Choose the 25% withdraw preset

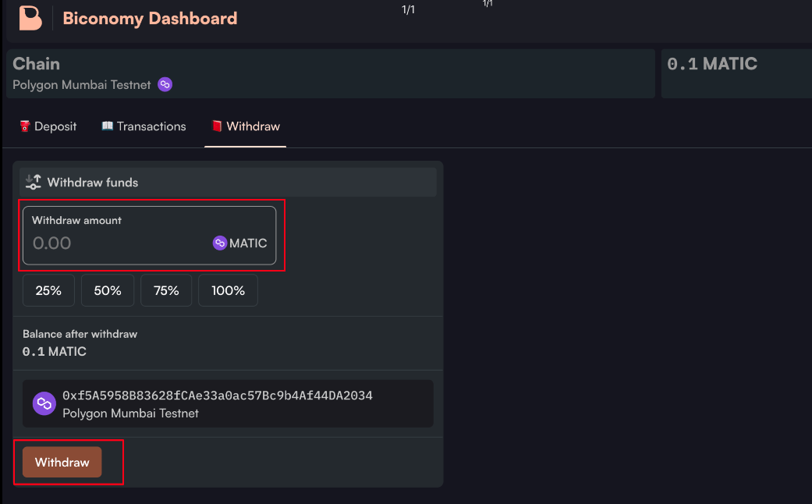pos(48,290)
